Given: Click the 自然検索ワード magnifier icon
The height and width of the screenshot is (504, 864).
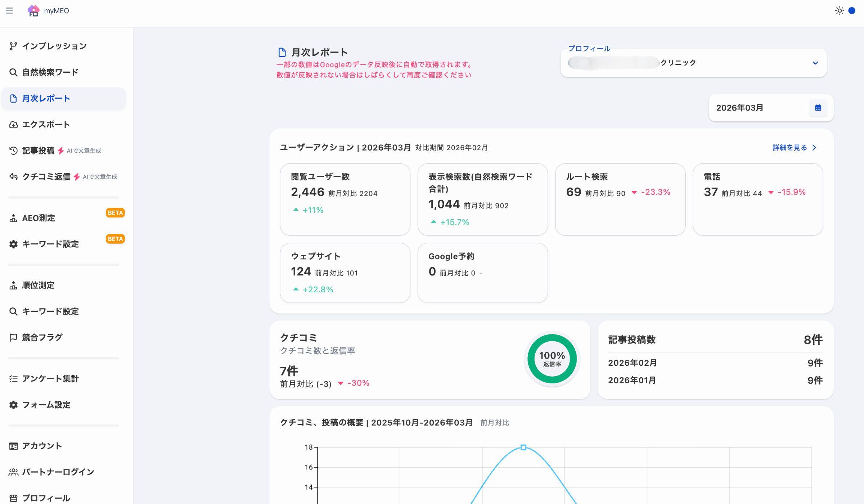Looking at the screenshot, I should (x=13, y=72).
